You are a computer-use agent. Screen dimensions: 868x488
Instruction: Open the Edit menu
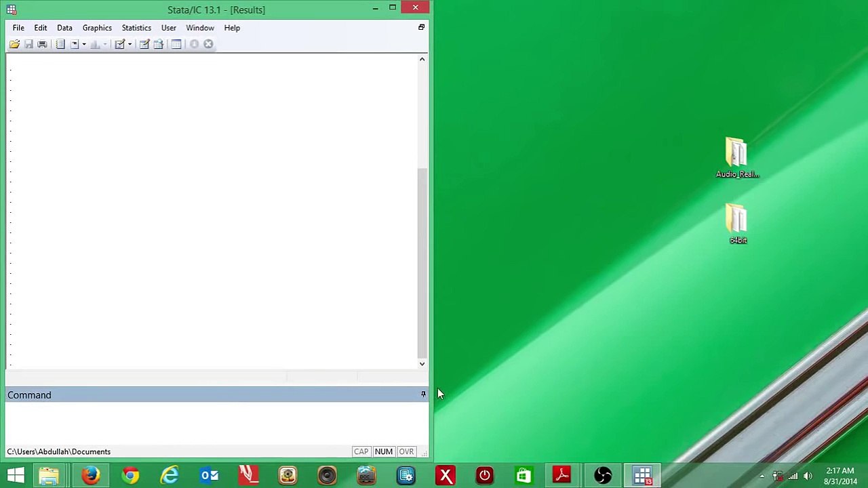(41, 28)
